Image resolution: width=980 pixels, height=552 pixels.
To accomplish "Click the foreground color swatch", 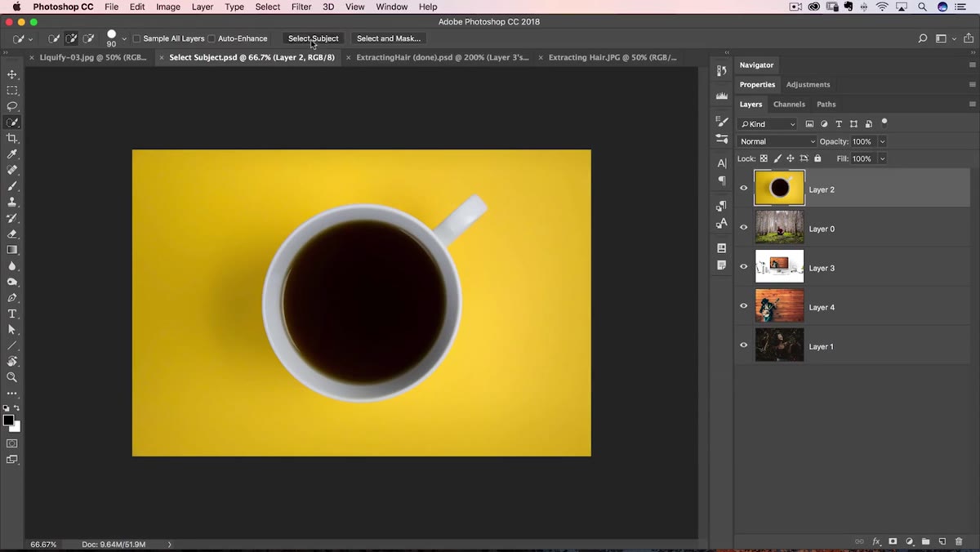I will (8, 420).
